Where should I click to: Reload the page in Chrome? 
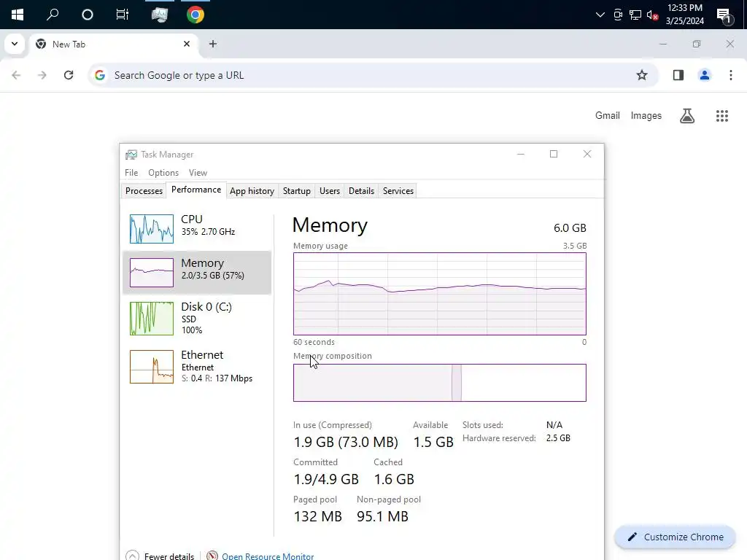pos(69,75)
